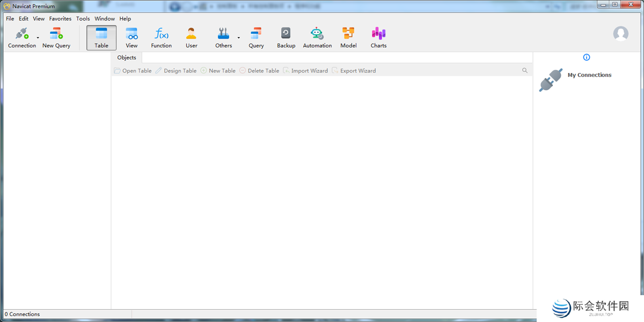The width and height of the screenshot is (644, 322).
Task: Click the 0 Connections status bar
Action: coord(23,314)
